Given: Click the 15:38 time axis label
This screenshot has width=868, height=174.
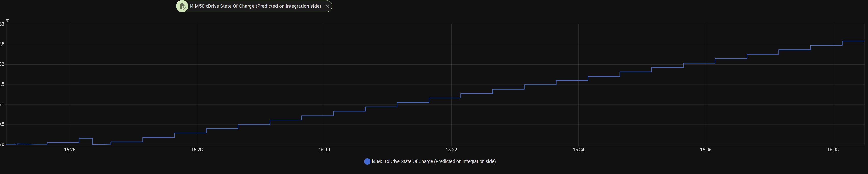Looking at the screenshot, I should click(833, 150).
